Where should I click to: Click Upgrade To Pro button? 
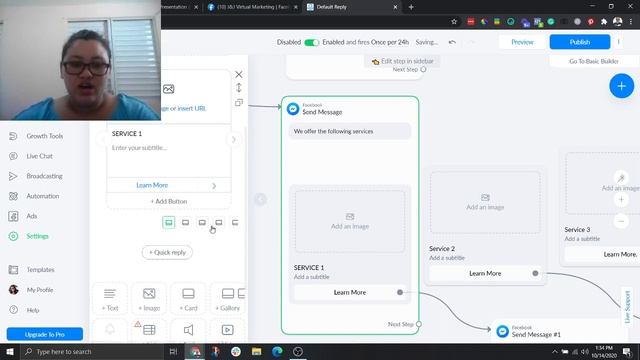45,334
